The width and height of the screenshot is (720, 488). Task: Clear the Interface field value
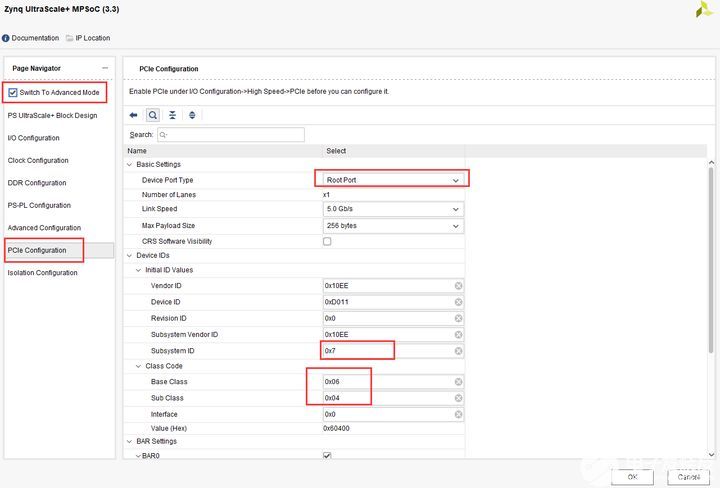pyautogui.click(x=458, y=414)
